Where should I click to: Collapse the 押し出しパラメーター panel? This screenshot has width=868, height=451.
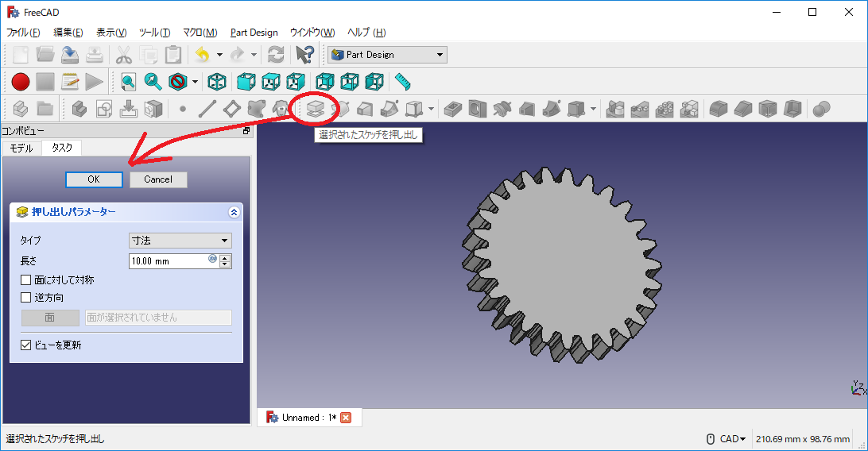234,212
